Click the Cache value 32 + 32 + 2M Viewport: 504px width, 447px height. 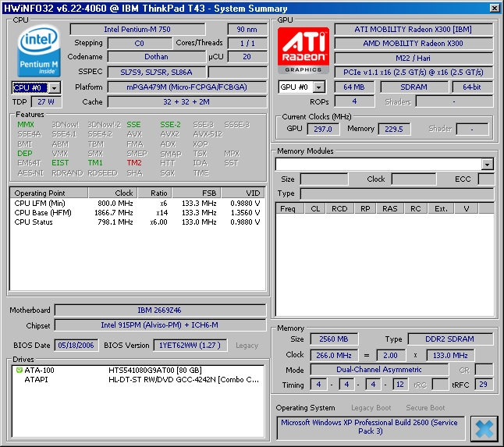click(x=186, y=102)
